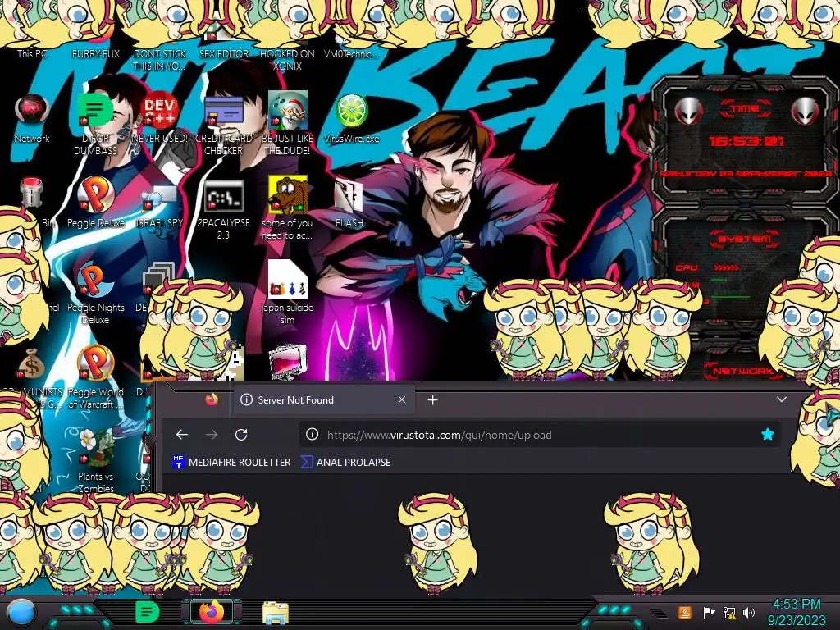Click the Start orb on taskbar
840x630 pixels.
pos(22,613)
